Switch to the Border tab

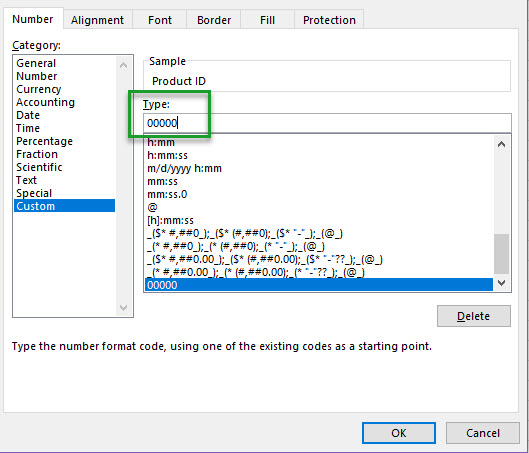pos(214,20)
